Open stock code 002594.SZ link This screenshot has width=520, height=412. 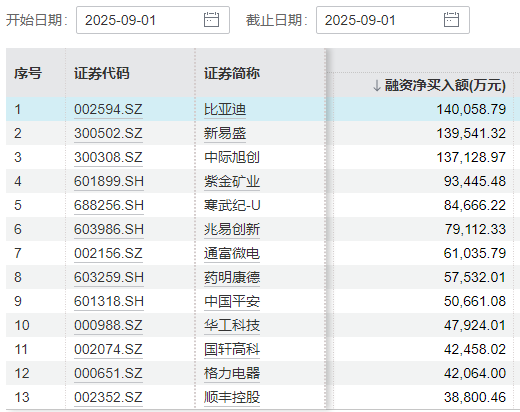click(x=108, y=109)
